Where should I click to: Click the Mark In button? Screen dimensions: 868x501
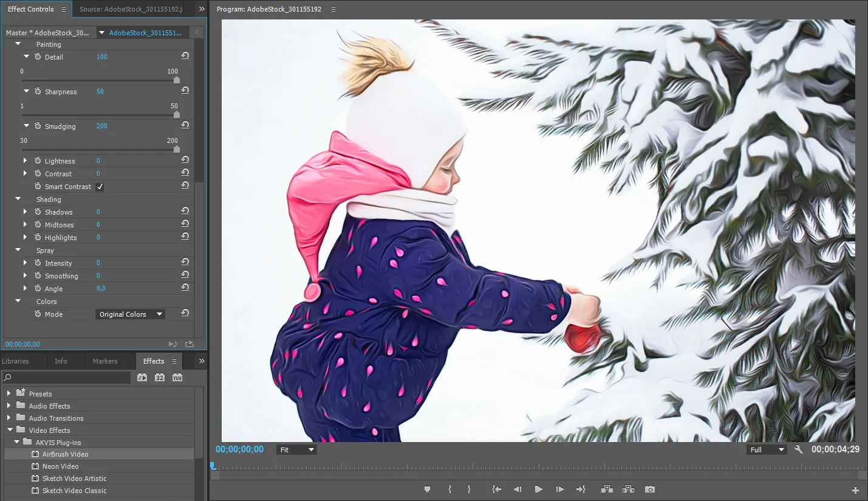(449, 489)
